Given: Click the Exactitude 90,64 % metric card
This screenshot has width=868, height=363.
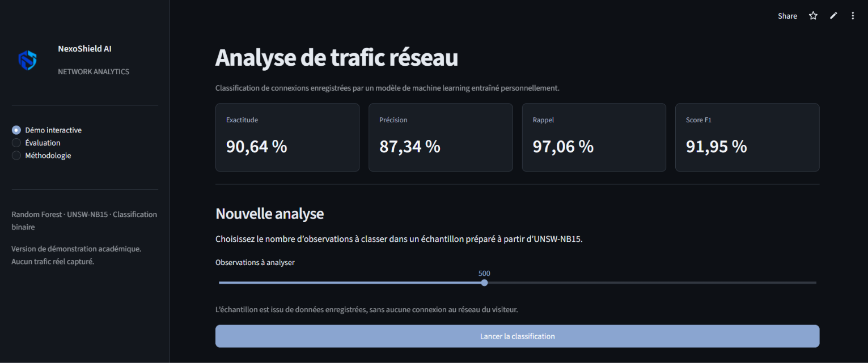Looking at the screenshot, I should pyautogui.click(x=287, y=137).
